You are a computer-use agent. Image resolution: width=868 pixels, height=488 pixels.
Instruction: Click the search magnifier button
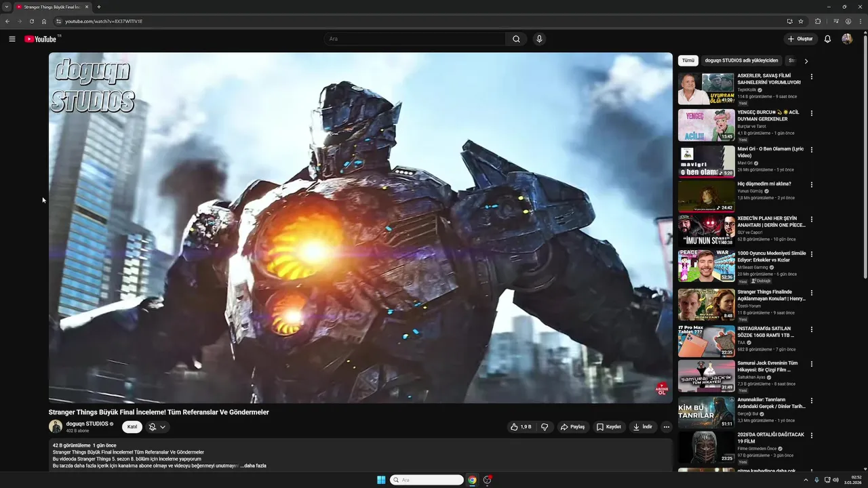(x=516, y=39)
